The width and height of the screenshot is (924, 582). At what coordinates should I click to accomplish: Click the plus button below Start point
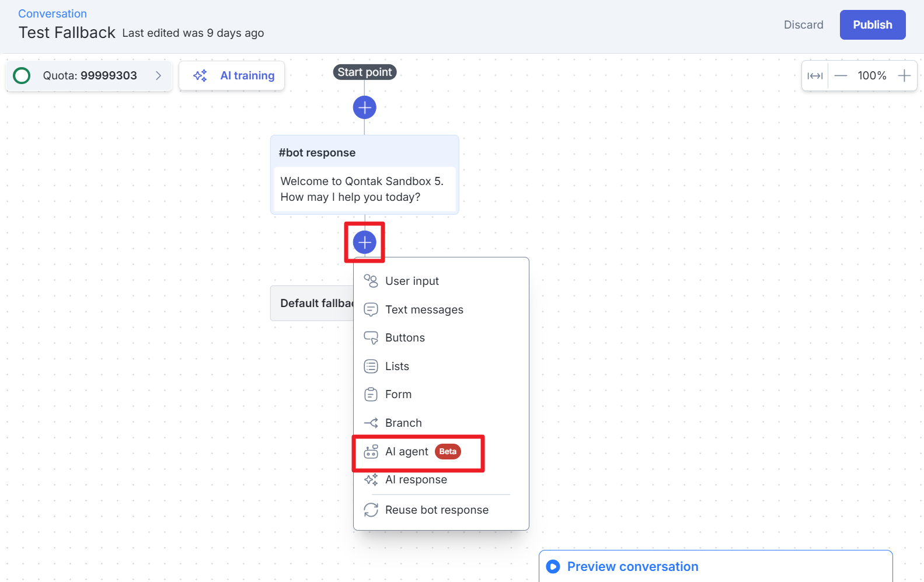coord(364,107)
